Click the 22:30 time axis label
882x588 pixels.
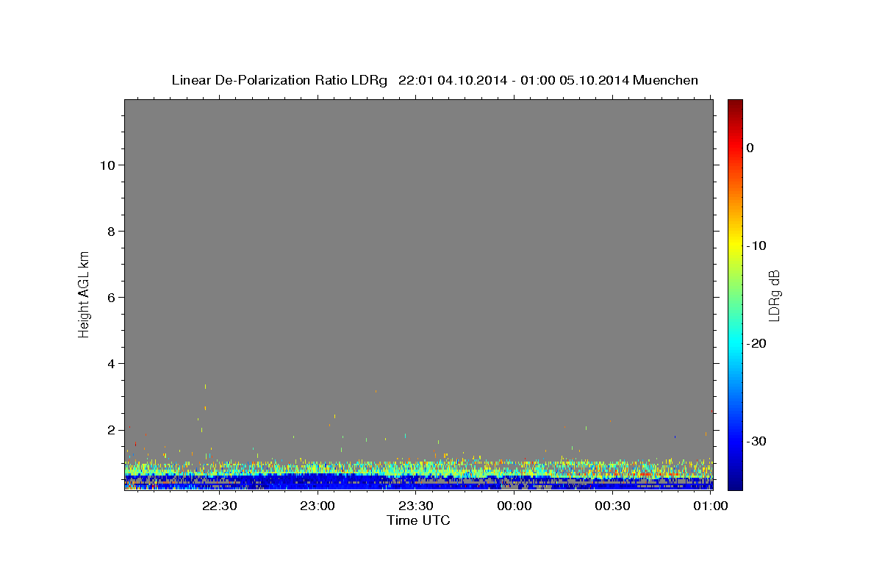pyautogui.click(x=220, y=506)
